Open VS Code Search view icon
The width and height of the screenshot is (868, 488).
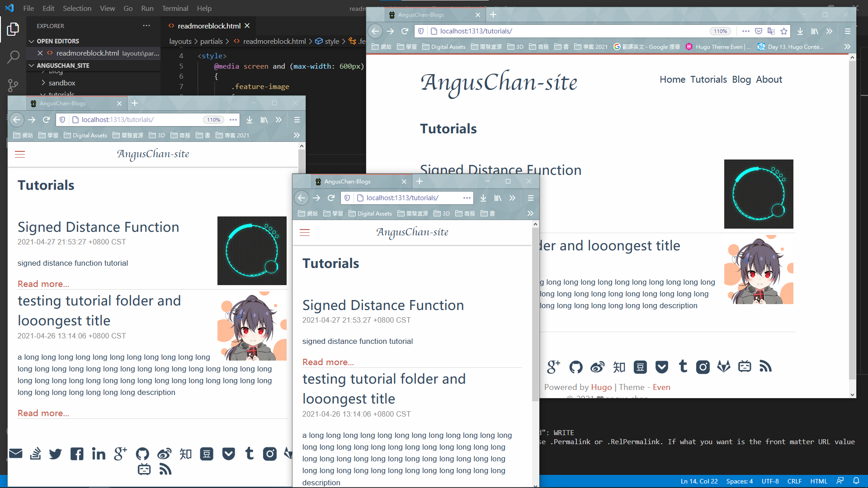[x=13, y=57]
